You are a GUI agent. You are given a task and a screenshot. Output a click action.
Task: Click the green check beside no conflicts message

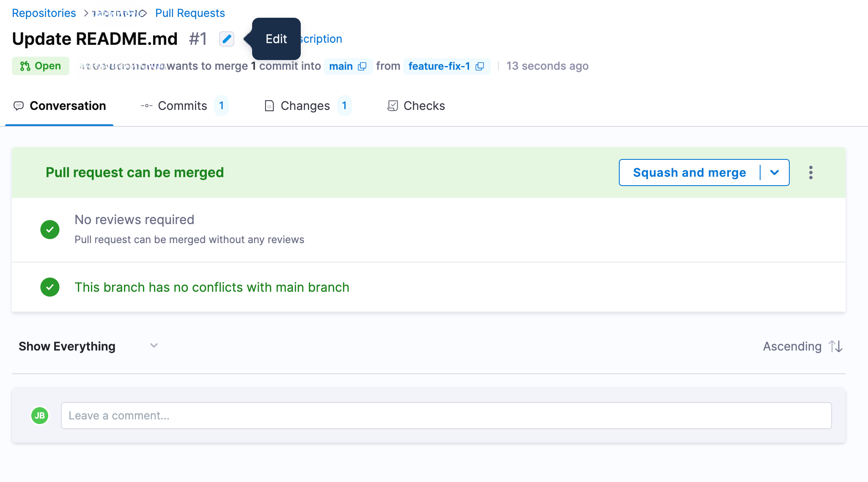50,287
